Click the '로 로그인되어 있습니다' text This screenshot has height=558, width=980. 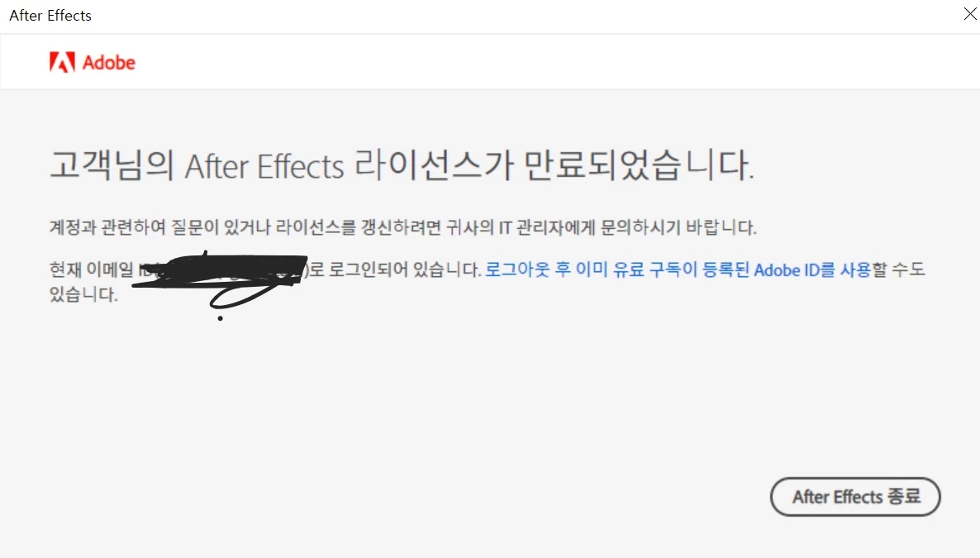point(396,269)
